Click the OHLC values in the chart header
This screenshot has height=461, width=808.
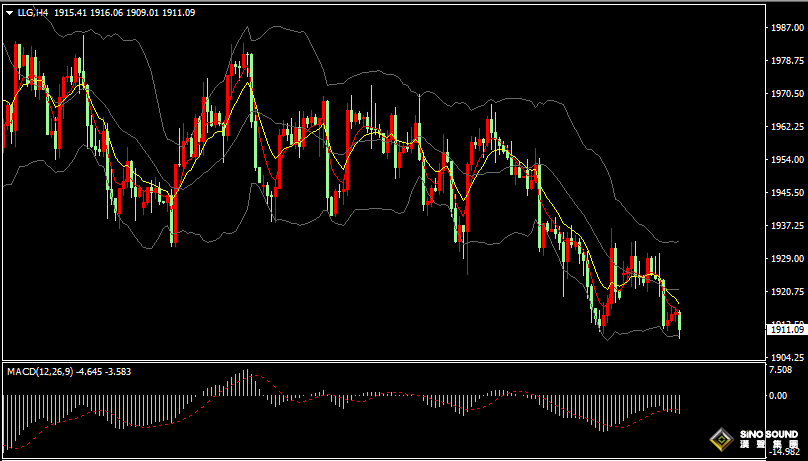(x=123, y=12)
